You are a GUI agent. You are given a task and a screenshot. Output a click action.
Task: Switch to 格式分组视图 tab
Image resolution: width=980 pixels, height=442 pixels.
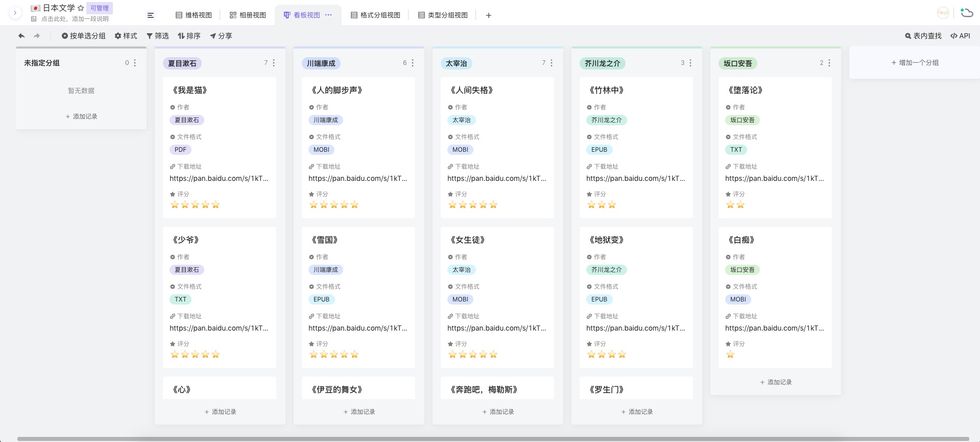tap(375, 15)
